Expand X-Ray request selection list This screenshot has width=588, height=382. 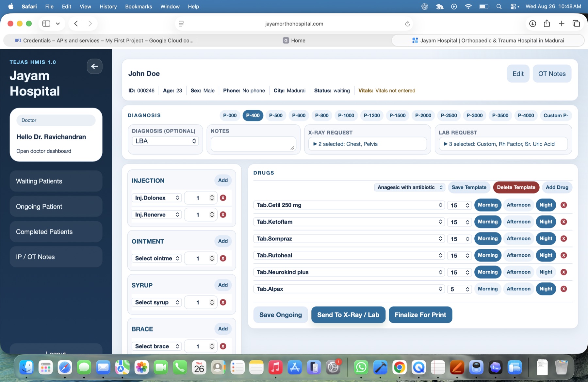[x=367, y=144]
